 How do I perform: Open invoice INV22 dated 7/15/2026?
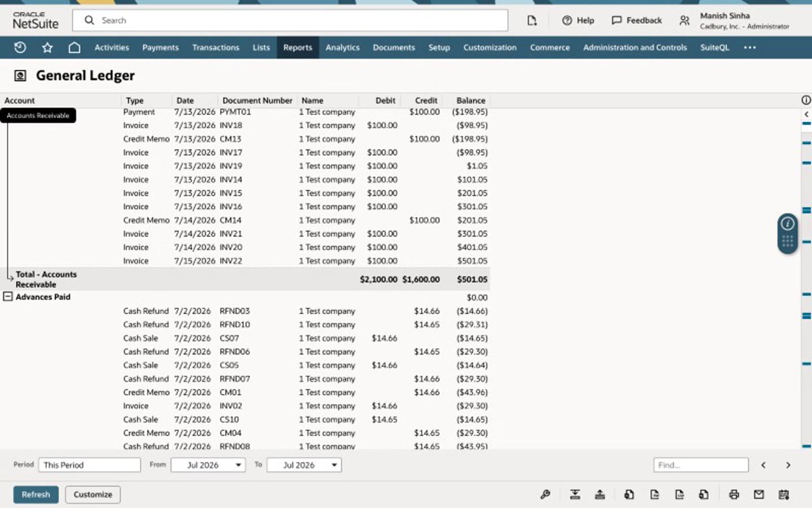point(231,261)
